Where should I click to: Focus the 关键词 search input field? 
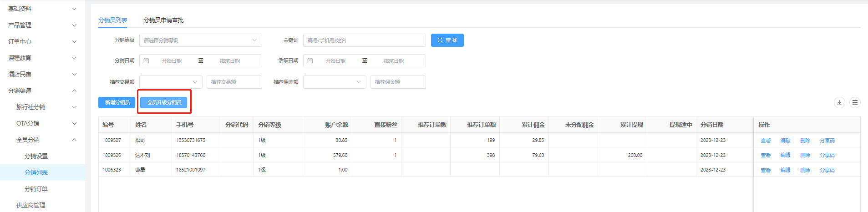pyautogui.click(x=364, y=40)
